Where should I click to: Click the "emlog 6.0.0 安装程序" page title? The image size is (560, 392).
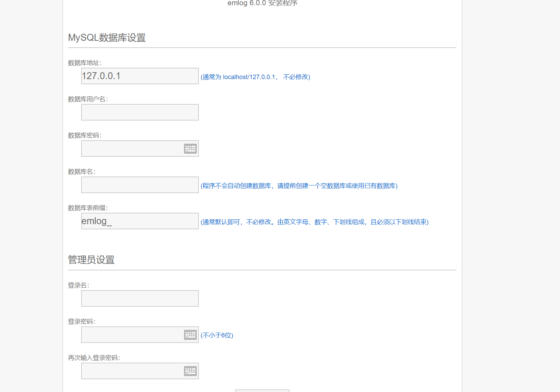[262, 3]
